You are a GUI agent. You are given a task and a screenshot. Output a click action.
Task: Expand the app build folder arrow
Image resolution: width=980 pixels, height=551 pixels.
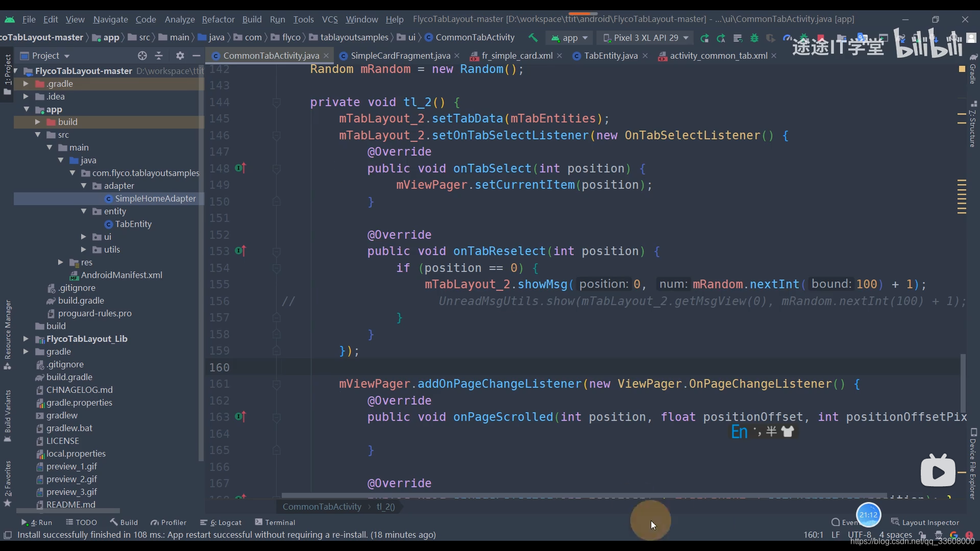click(x=37, y=122)
